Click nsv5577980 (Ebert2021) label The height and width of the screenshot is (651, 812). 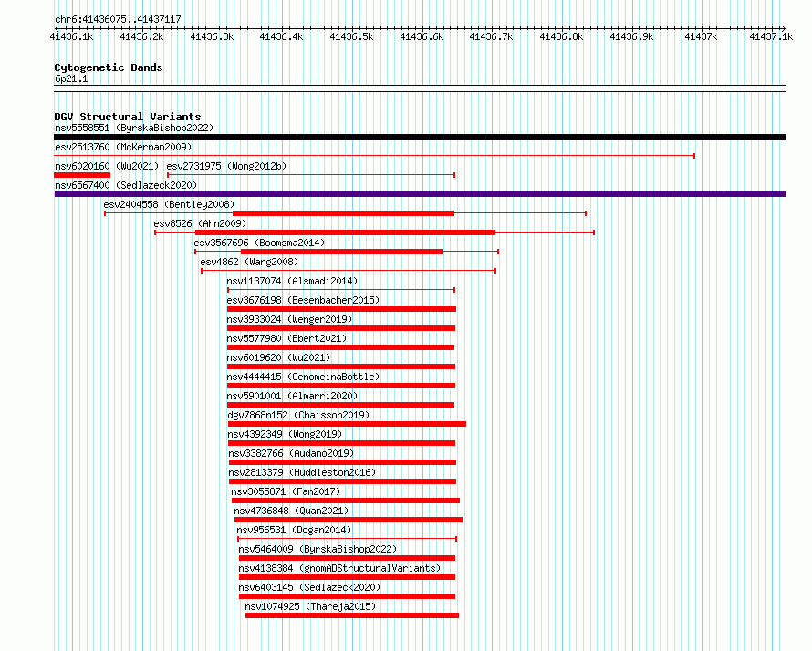point(286,338)
